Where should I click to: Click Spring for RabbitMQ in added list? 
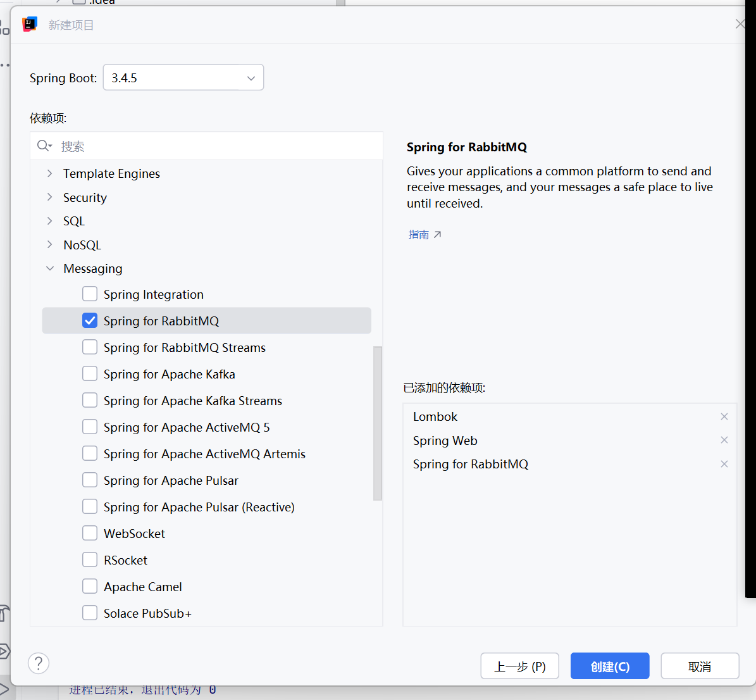click(x=471, y=464)
